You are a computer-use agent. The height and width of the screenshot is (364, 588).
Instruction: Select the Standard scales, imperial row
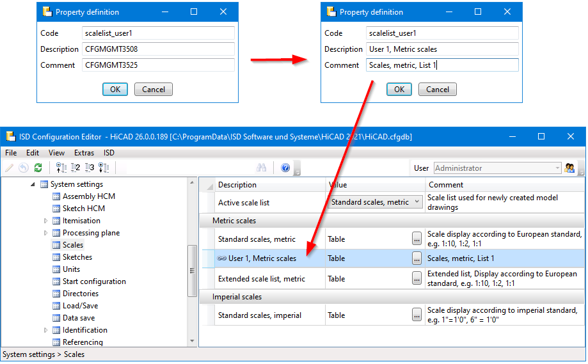point(393,315)
